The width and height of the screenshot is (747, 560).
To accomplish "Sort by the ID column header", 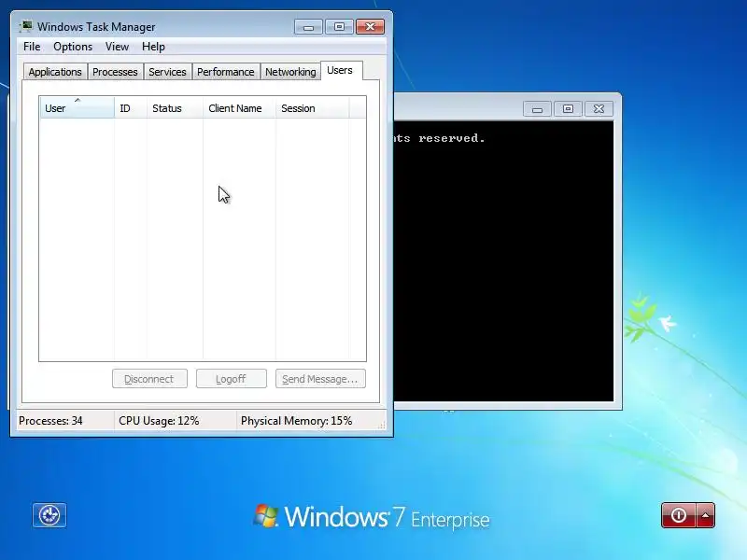I will (131, 108).
